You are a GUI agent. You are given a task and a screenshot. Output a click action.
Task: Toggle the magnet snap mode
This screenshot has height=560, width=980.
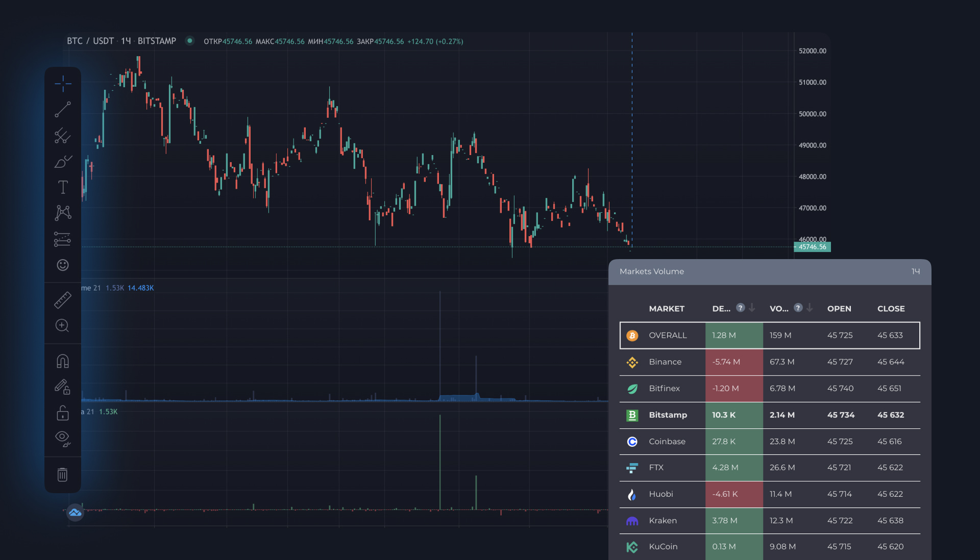63,361
